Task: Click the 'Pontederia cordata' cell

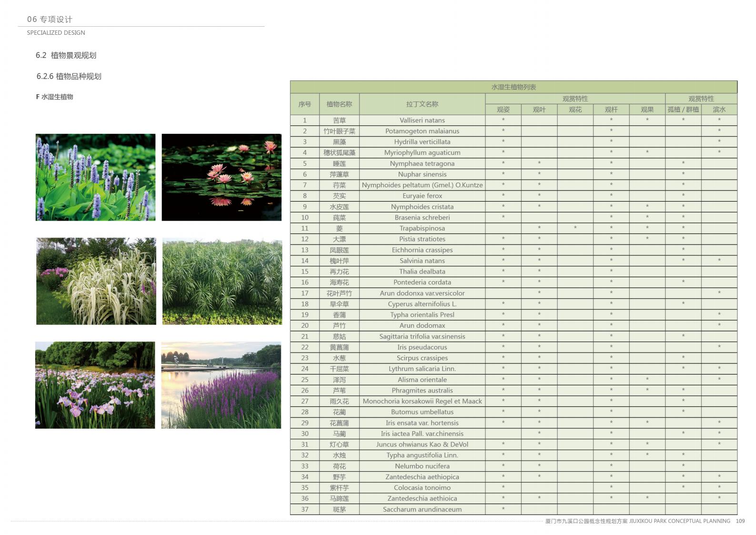Action: tap(422, 283)
